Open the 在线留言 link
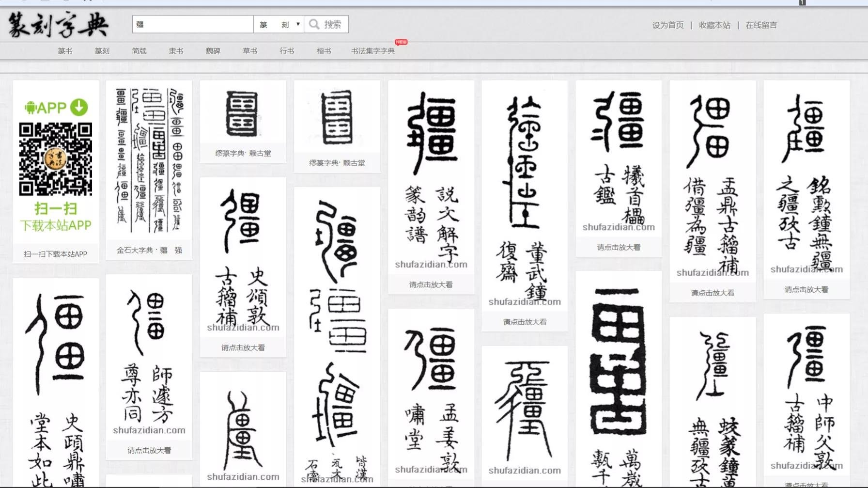 pyautogui.click(x=761, y=25)
